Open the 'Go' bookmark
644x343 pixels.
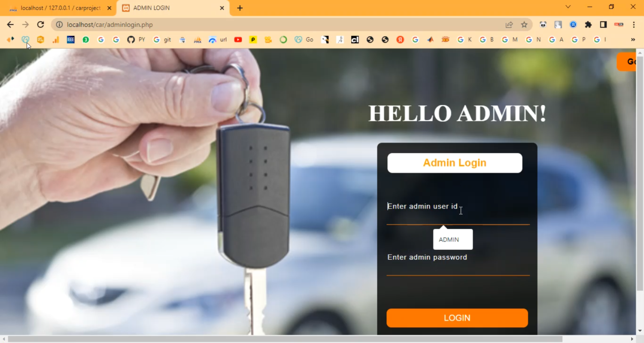click(304, 39)
